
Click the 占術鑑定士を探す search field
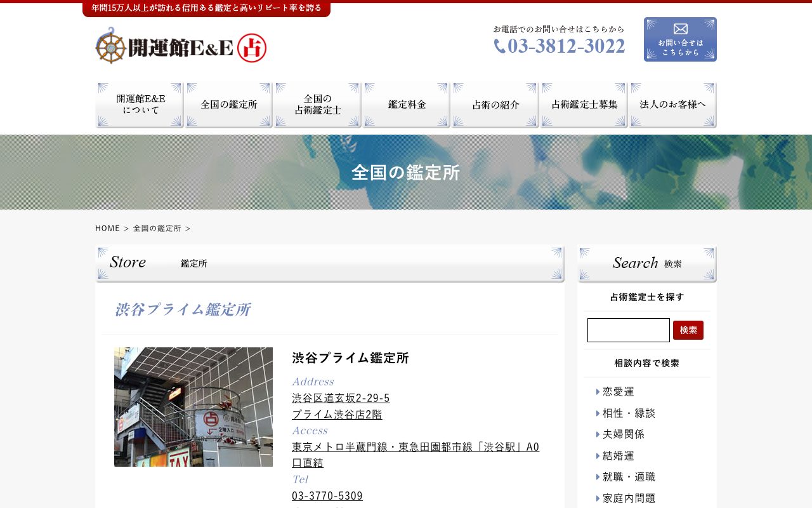pos(629,330)
